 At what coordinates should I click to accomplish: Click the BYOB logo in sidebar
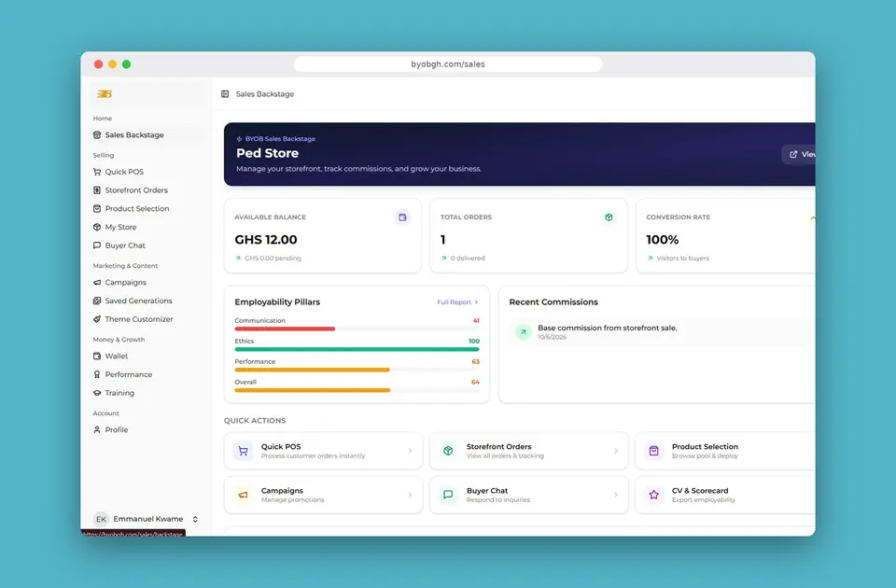click(104, 93)
